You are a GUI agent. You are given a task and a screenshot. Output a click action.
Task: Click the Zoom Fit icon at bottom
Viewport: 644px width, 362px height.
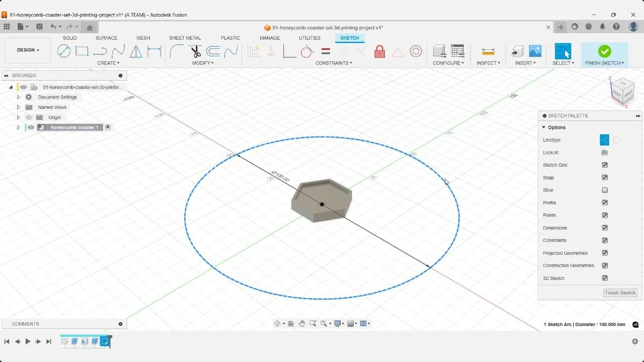click(324, 323)
